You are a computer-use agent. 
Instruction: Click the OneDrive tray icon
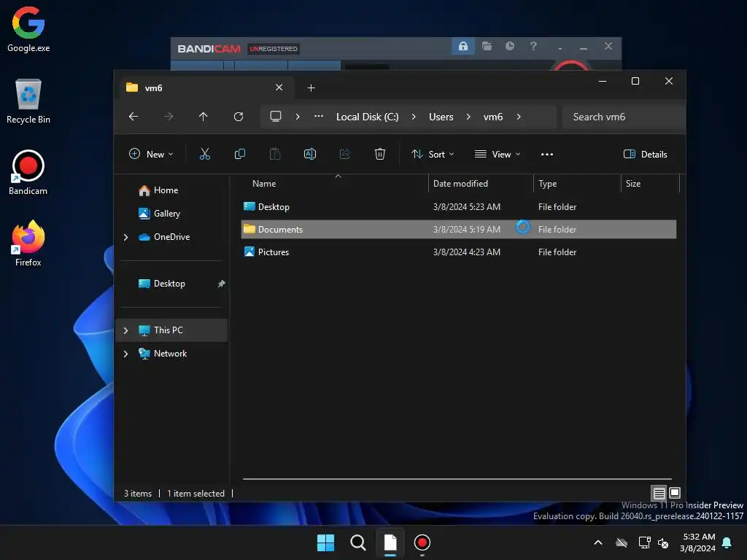tap(622, 542)
